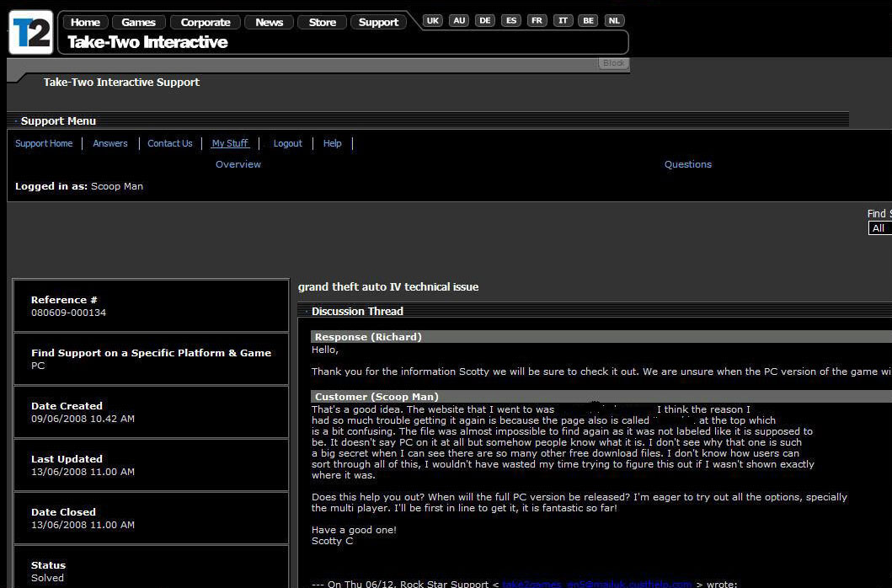Open the All dropdown under Find
Screen dimensions: 892x588
880,228
